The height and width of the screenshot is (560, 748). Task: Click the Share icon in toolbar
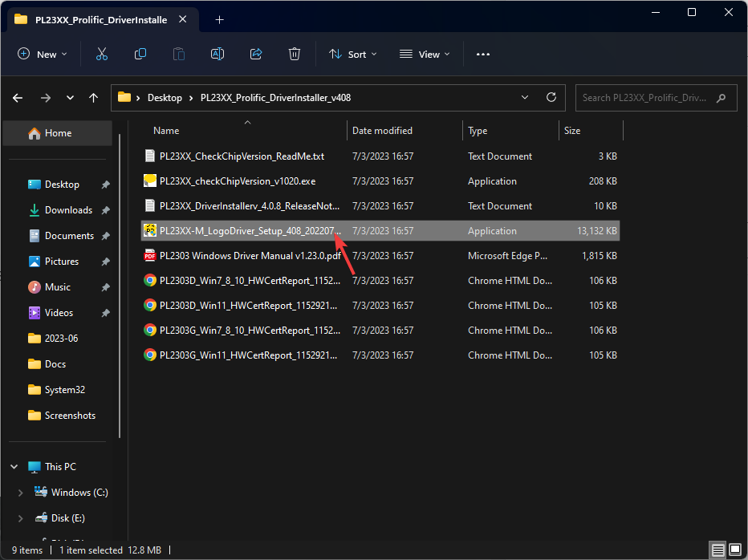click(256, 54)
